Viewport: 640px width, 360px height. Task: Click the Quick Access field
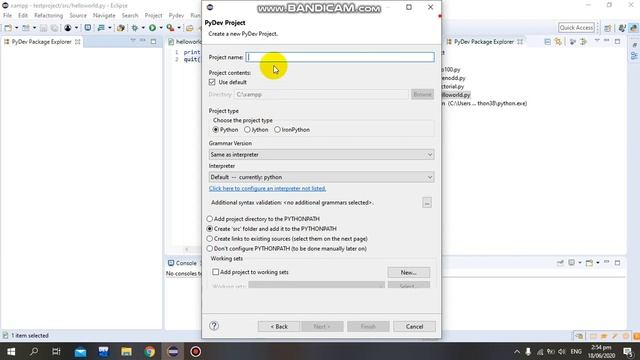coord(576,28)
